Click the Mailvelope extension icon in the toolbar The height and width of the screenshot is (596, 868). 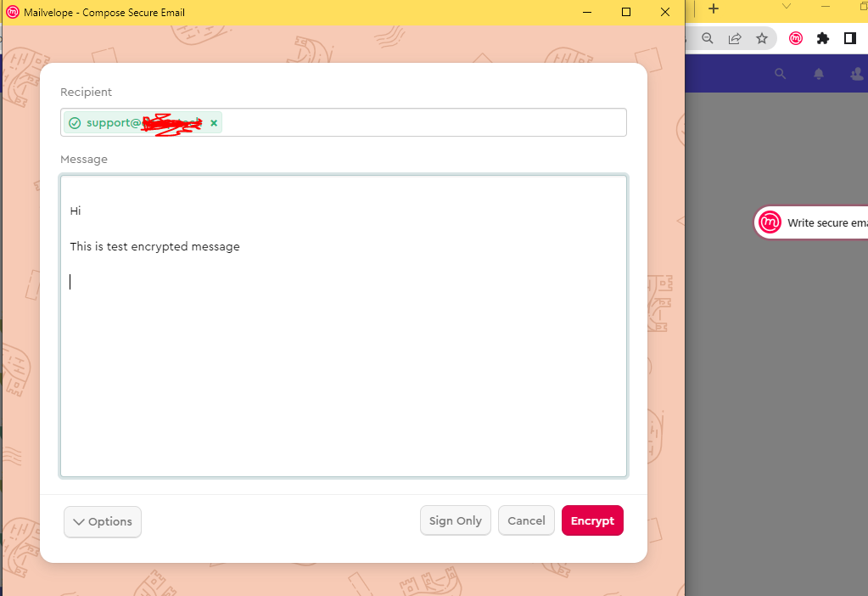pyautogui.click(x=795, y=38)
